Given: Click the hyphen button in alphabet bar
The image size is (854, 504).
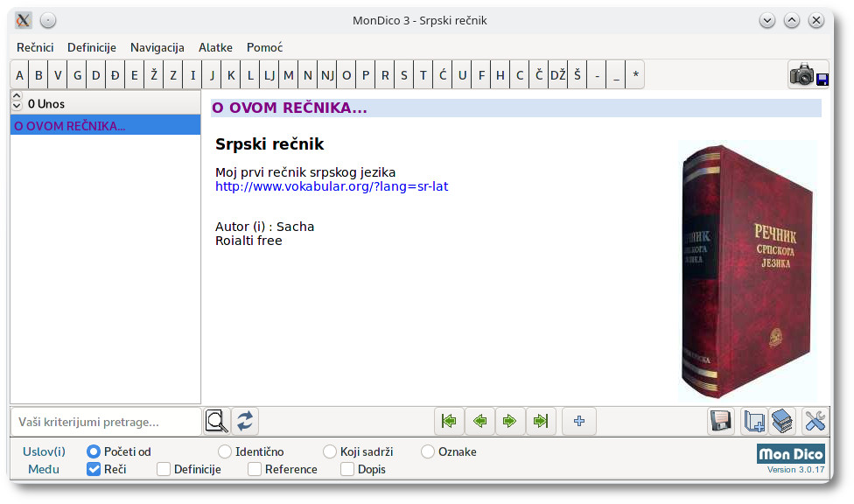Looking at the screenshot, I should click(x=597, y=74).
